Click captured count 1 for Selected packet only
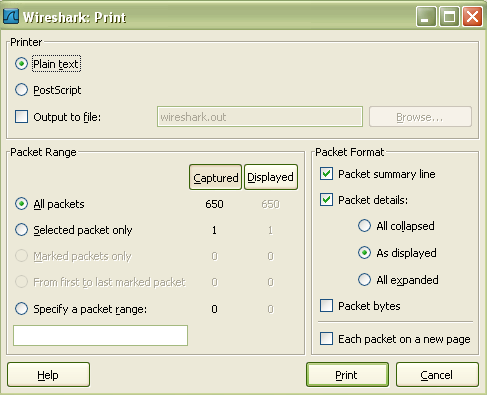 214,230
